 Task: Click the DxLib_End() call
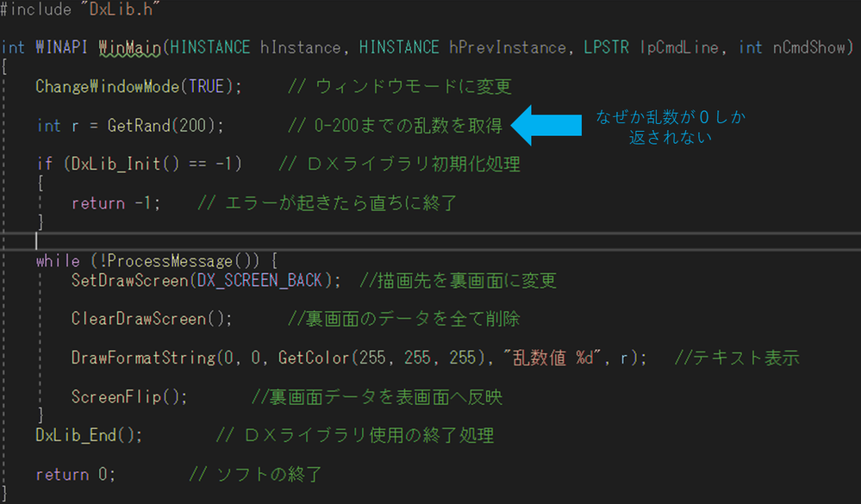[x=89, y=435]
